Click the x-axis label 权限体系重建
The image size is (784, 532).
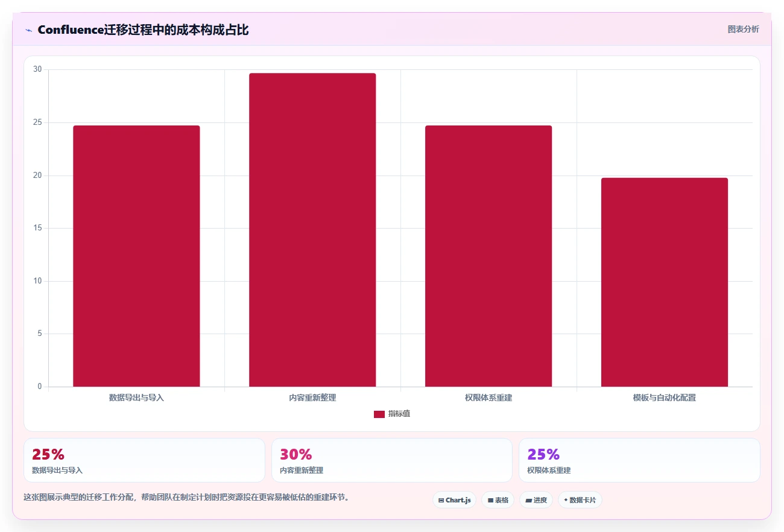(x=488, y=398)
